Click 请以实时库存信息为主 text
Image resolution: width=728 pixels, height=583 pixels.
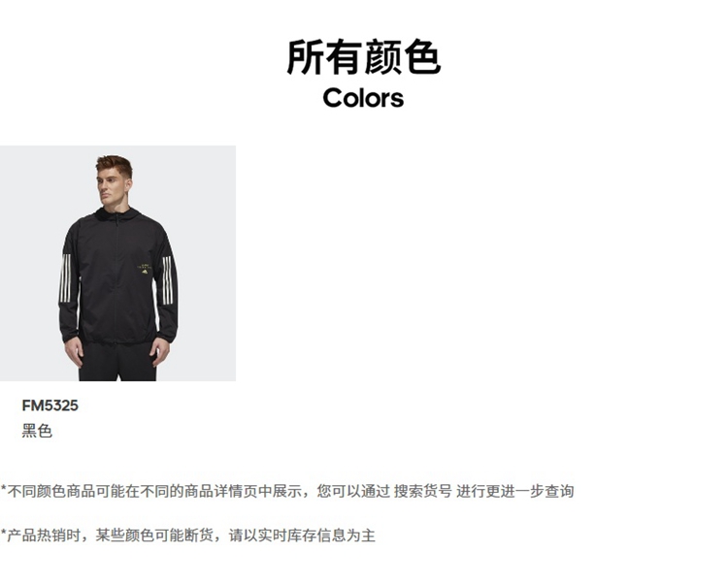click(x=302, y=535)
